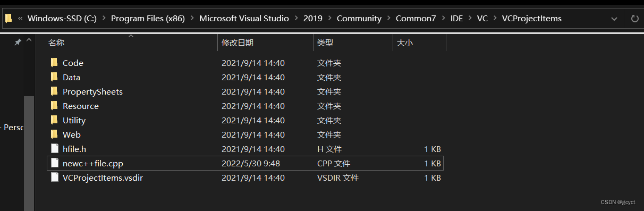Select the Code folder name
Image resolution: width=644 pixels, height=211 pixels.
[x=73, y=63]
